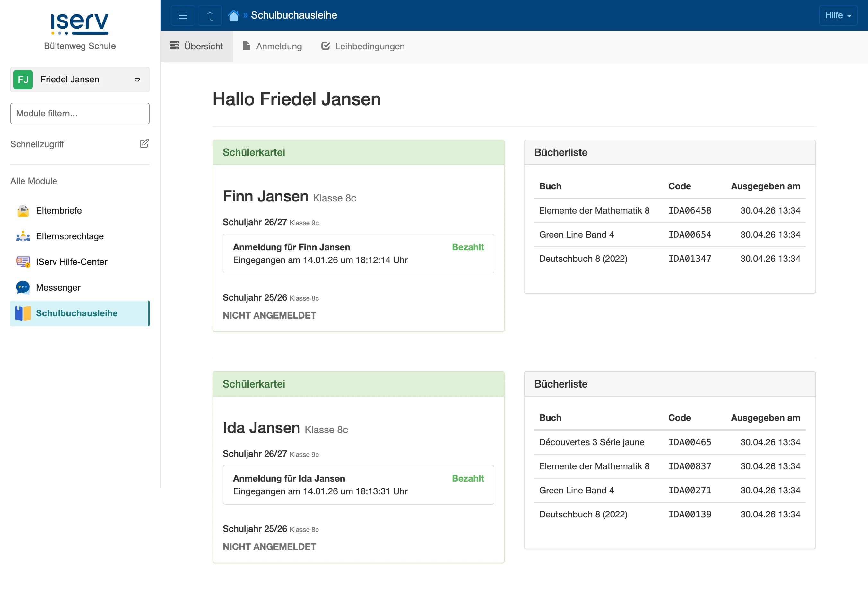Click Schulbuchausleihe breadcrumb title
This screenshot has width=868, height=589.
tap(294, 15)
